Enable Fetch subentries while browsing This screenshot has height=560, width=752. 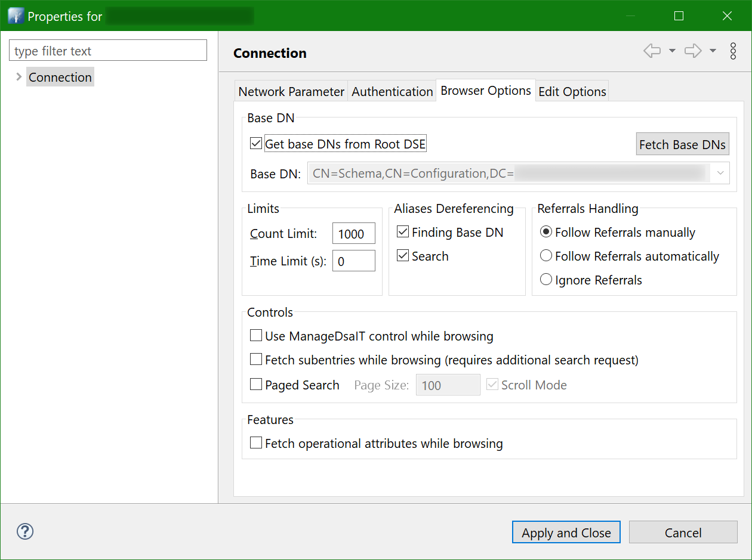[256, 360]
